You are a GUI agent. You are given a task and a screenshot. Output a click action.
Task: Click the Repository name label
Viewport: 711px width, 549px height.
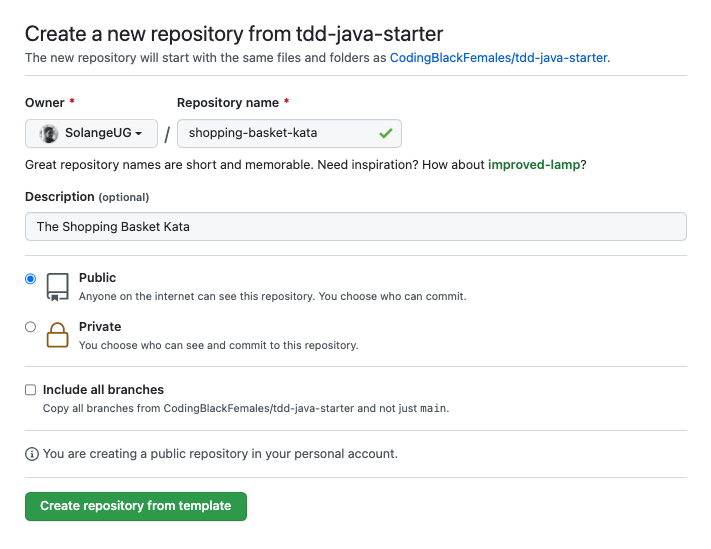228,103
